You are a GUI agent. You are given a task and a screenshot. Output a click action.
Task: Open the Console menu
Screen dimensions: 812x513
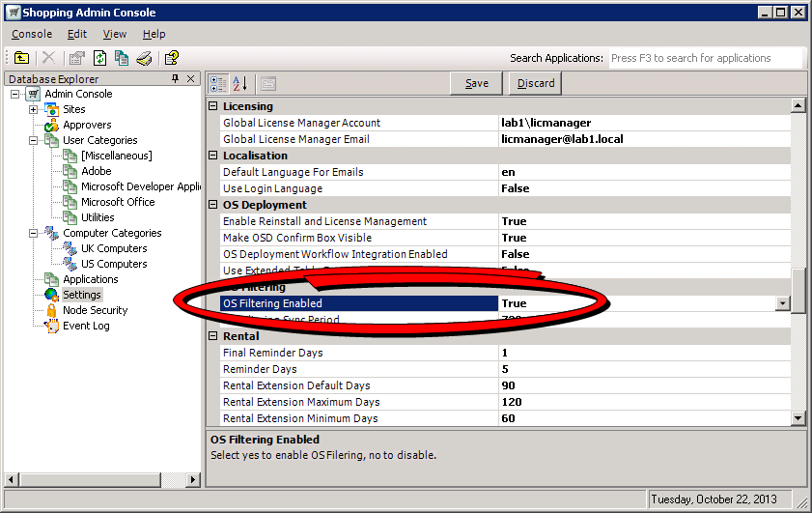pyautogui.click(x=32, y=34)
